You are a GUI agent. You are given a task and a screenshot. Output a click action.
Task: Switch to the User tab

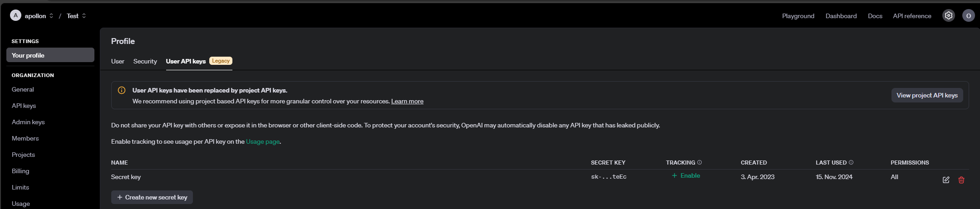click(118, 61)
